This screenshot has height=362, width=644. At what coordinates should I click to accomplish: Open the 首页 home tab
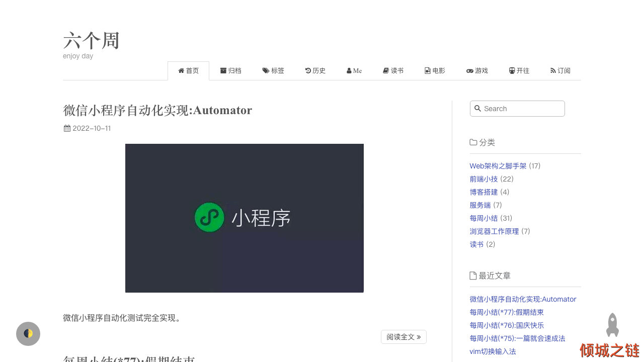189,71
